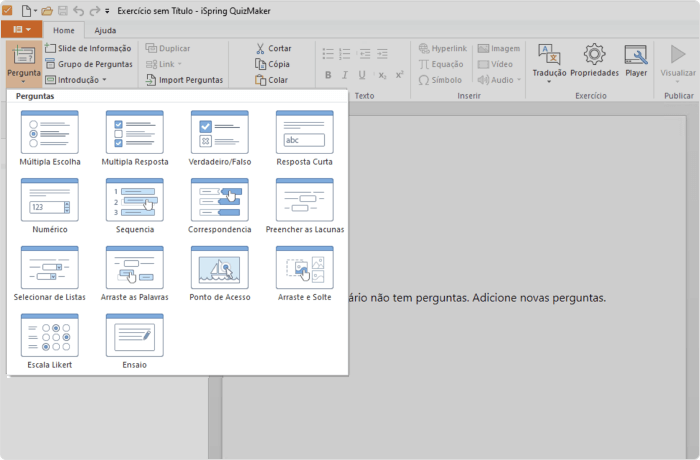
Task: Insert an Equação
Action: [441, 64]
